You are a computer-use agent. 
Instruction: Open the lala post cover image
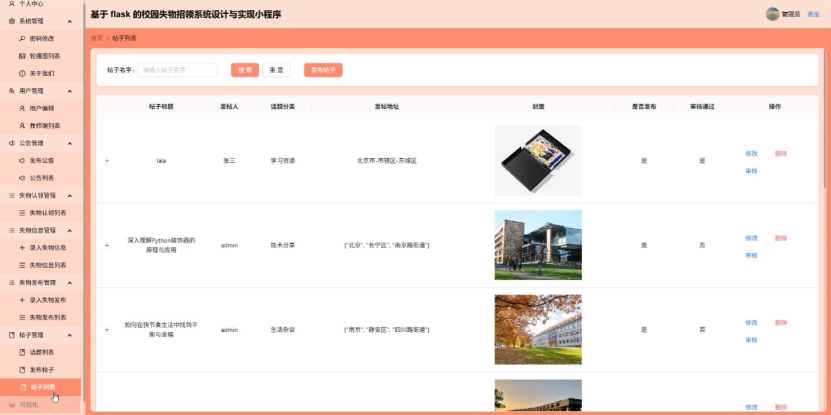[538, 161]
